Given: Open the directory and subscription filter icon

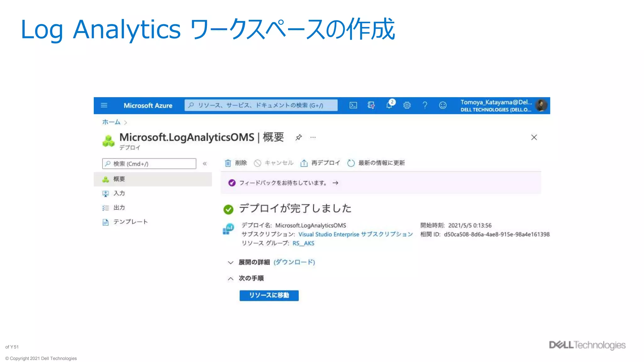Looking at the screenshot, I should coord(371,105).
